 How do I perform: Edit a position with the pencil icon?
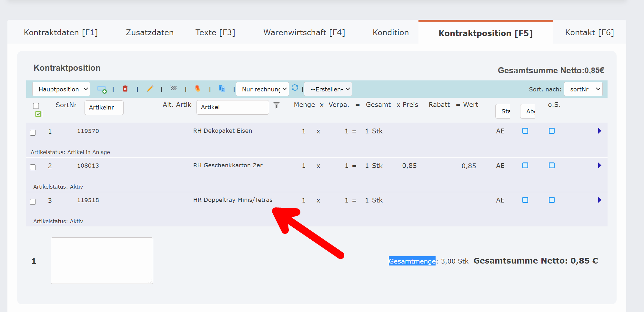tap(150, 88)
